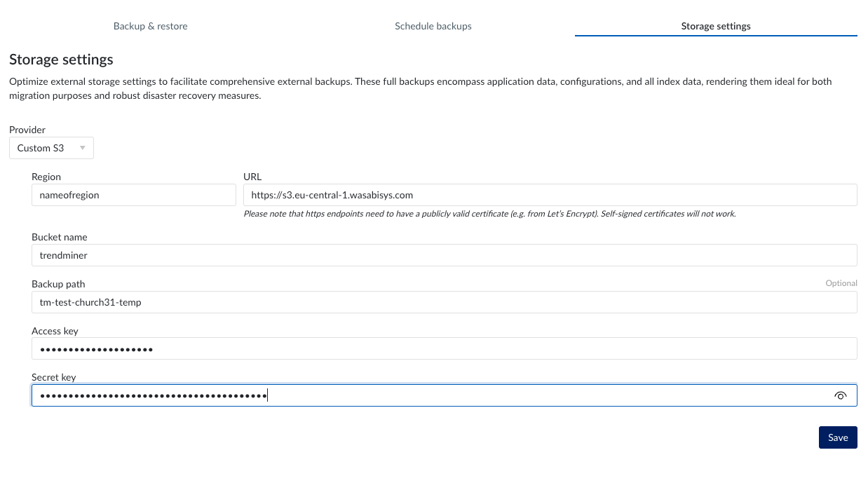Image resolution: width=868 pixels, height=483 pixels.
Task: Click the Save button
Action: [838, 437]
